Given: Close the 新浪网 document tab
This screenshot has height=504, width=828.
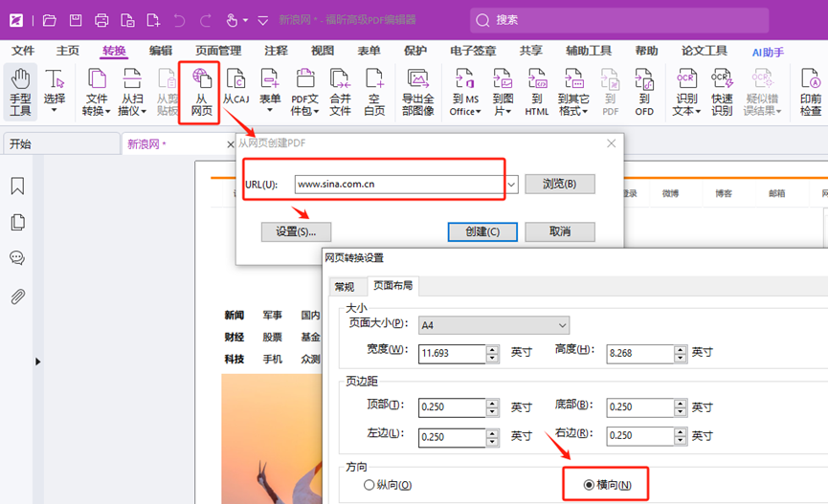Looking at the screenshot, I should click(x=231, y=144).
